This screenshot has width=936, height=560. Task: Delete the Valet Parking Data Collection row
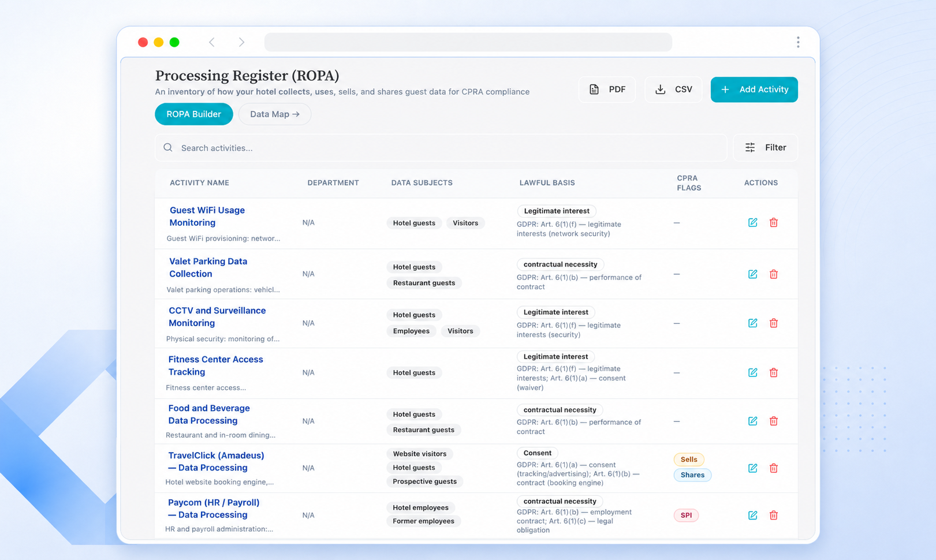coord(774,274)
